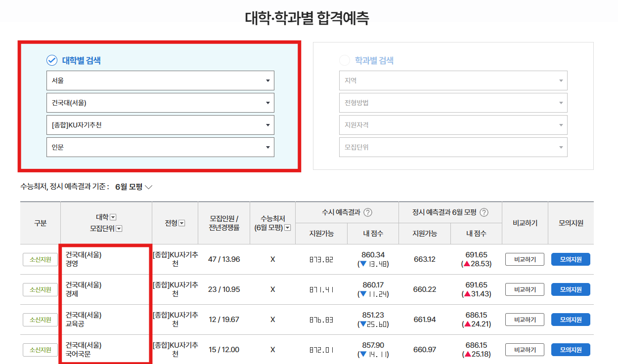Open the 건국대(서울) university dropdown
Screen dimensions: 618x364
(160, 103)
